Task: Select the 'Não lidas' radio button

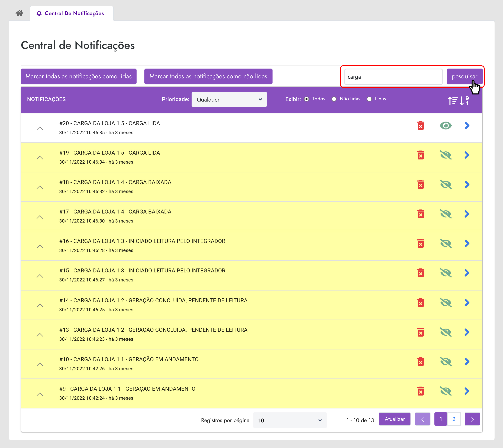Action: [x=334, y=99]
